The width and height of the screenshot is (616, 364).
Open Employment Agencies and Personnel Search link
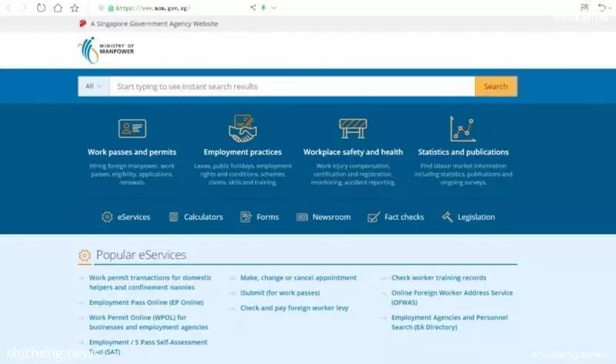[450, 322]
